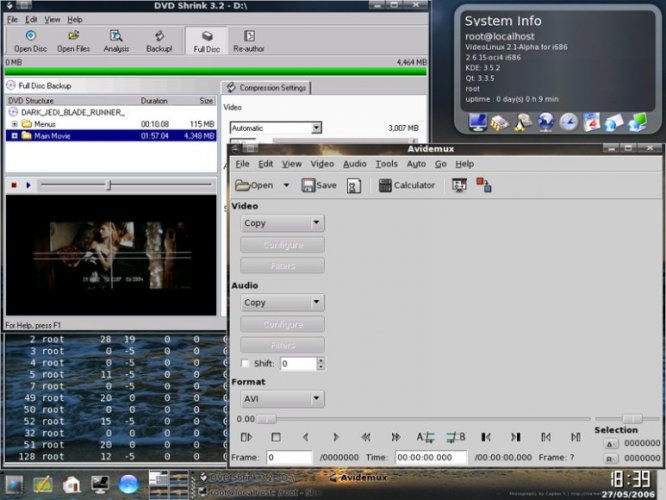Click the monitor icon in System Info
The image size is (666, 500).
pos(478,122)
